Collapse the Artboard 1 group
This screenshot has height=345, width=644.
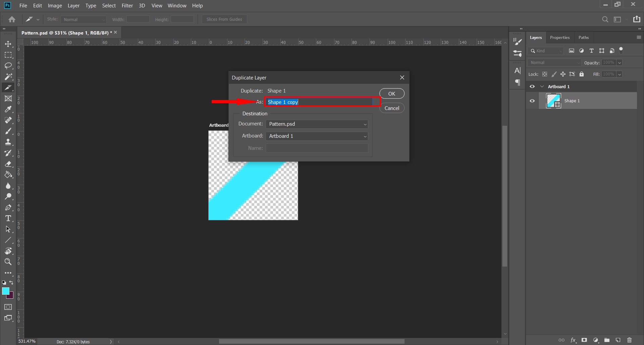point(542,87)
